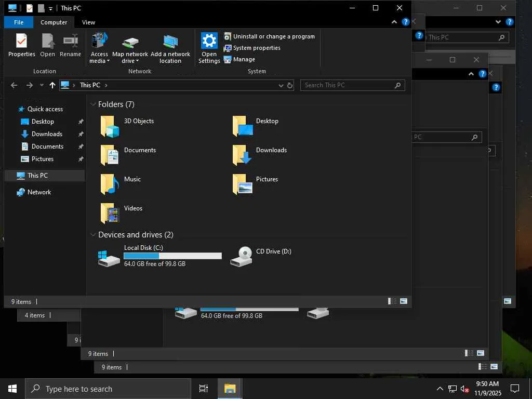Click Local Disk (C:) usage bar
Image resolution: width=532 pixels, height=399 pixels.
click(x=172, y=256)
